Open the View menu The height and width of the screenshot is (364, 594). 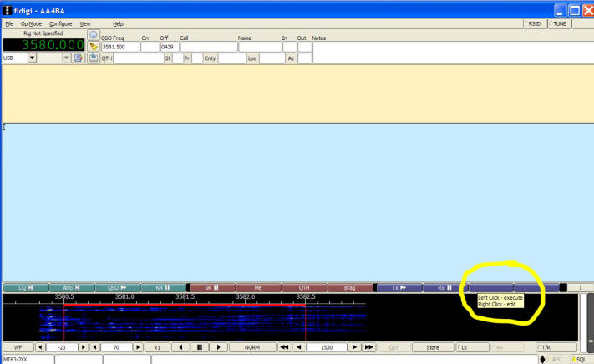pos(85,24)
